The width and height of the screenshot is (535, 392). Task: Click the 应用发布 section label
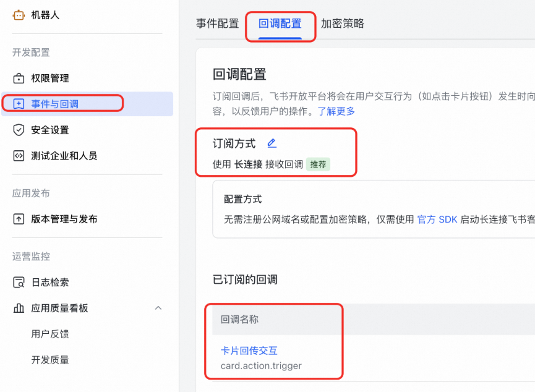tap(31, 194)
